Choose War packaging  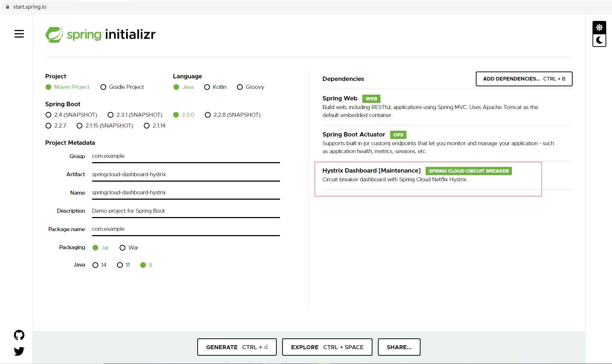(x=129, y=248)
